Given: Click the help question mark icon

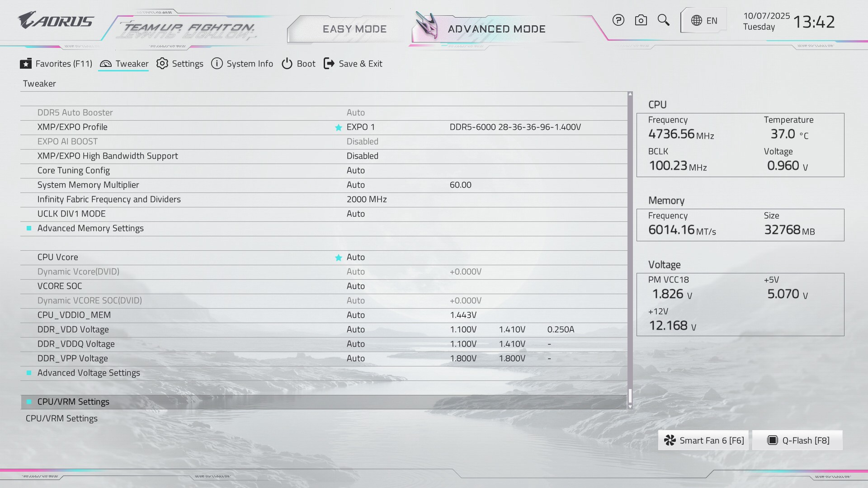Looking at the screenshot, I should click(x=618, y=20).
